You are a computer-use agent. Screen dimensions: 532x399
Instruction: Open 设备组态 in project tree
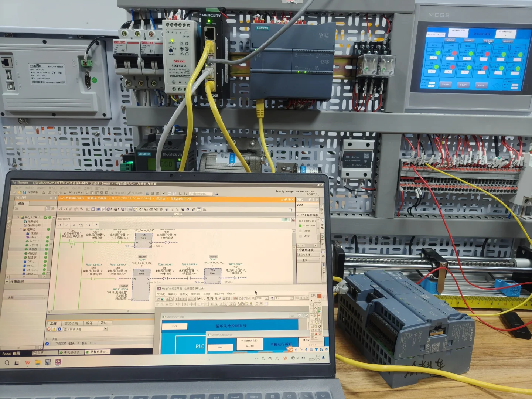(x=31, y=221)
